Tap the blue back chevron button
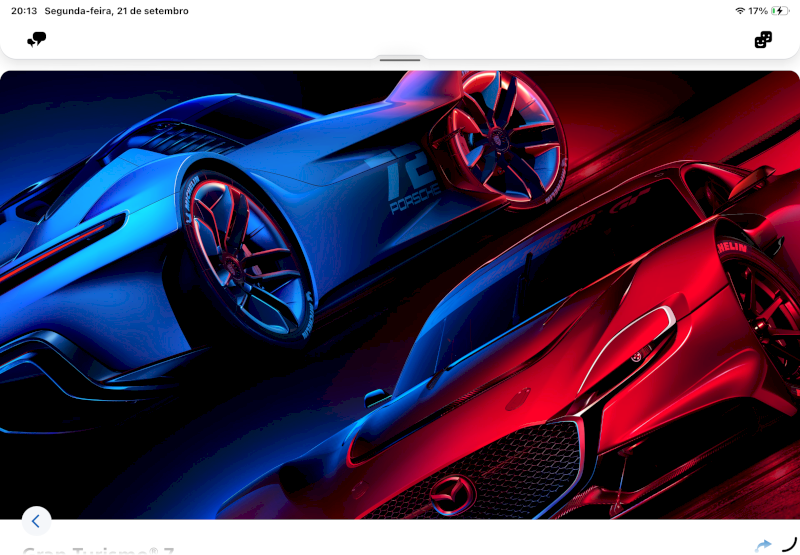The height and width of the screenshot is (555, 800). [x=36, y=521]
